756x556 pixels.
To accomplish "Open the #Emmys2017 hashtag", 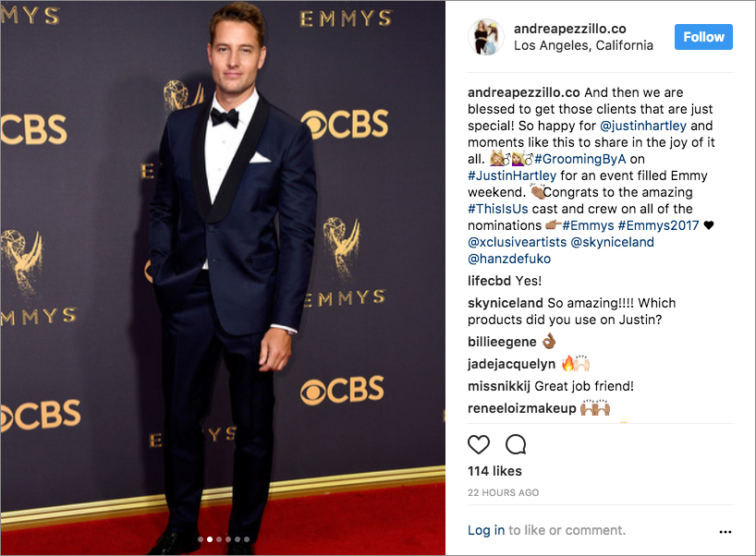I will click(x=658, y=225).
